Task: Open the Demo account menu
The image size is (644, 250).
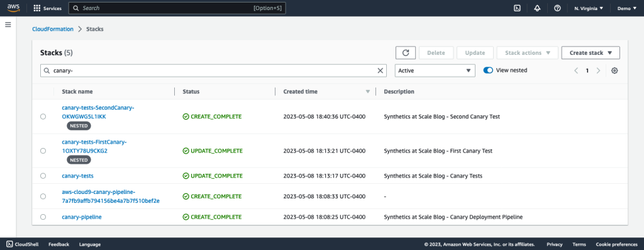Action: point(627,8)
